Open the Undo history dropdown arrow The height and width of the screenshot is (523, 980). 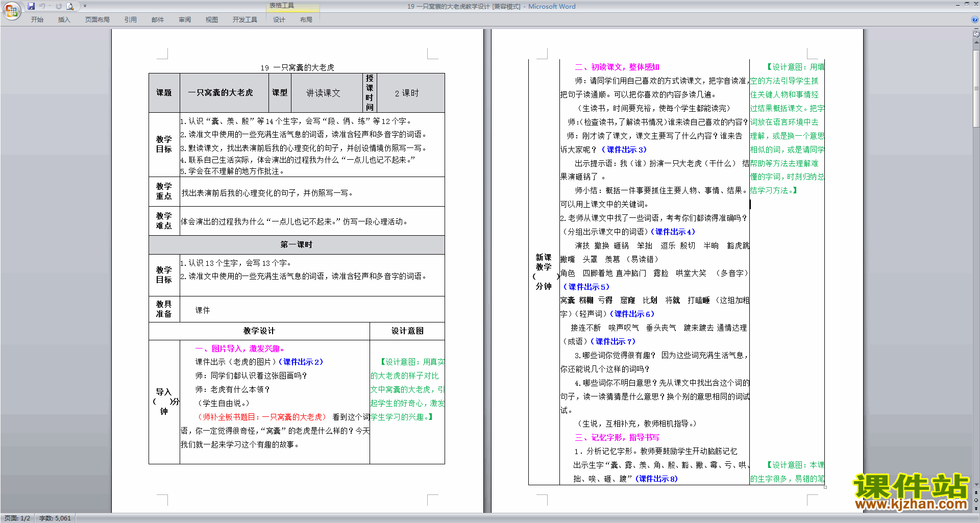click(x=50, y=6)
